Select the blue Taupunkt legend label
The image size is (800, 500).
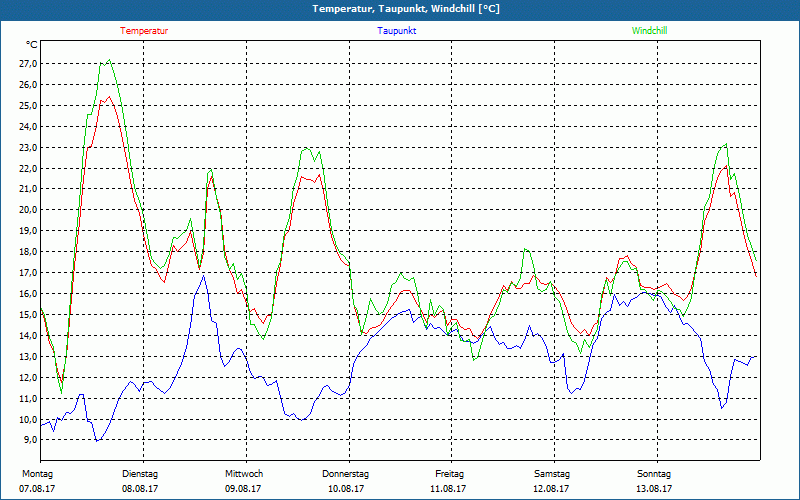pyautogui.click(x=397, y=31)
